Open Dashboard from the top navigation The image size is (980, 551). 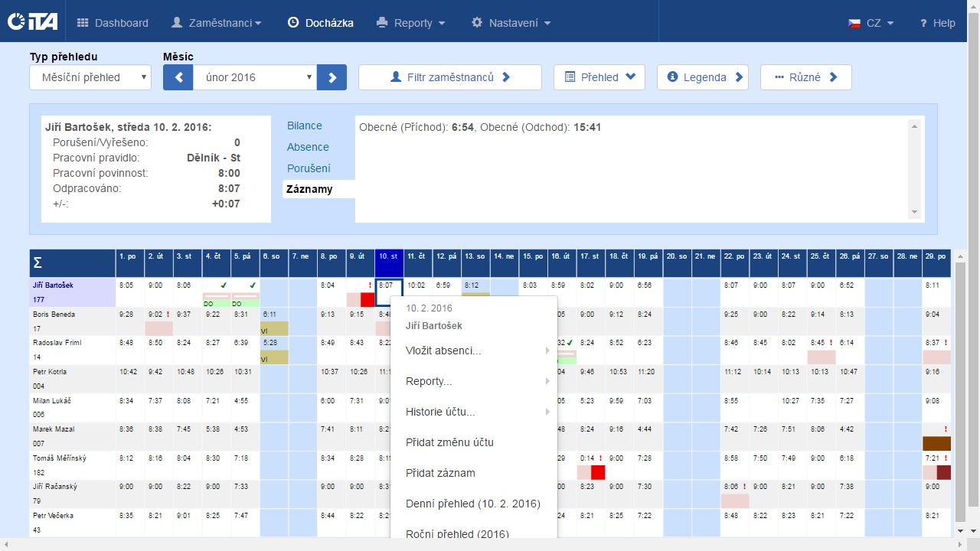tap(113, 23)
